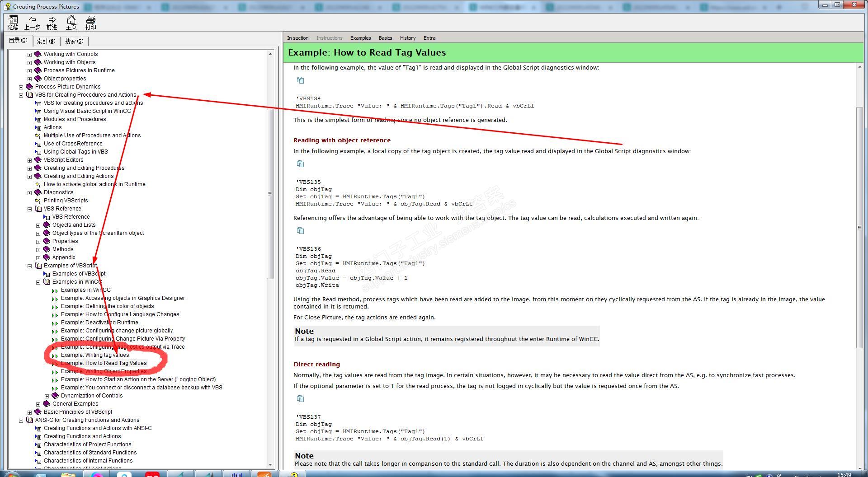Click the icon beside Example: Defining the color of objects
This screenshot has height=477, width=868.
pos(55,307)
